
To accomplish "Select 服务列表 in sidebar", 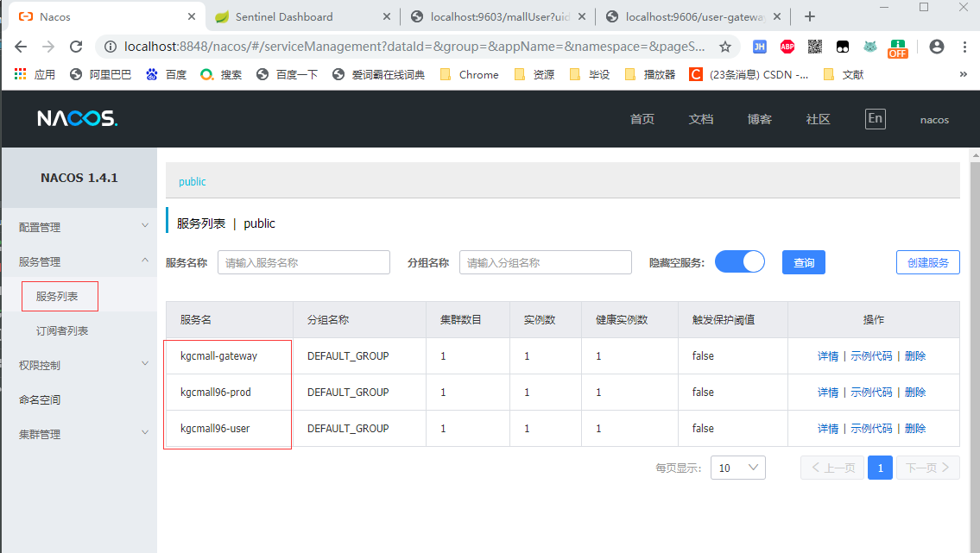I will (57, 297).
